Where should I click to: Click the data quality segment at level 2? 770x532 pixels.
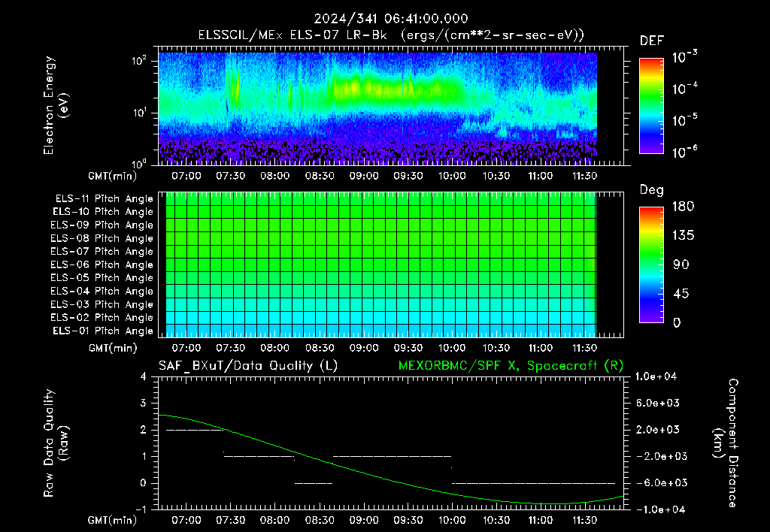195,430
